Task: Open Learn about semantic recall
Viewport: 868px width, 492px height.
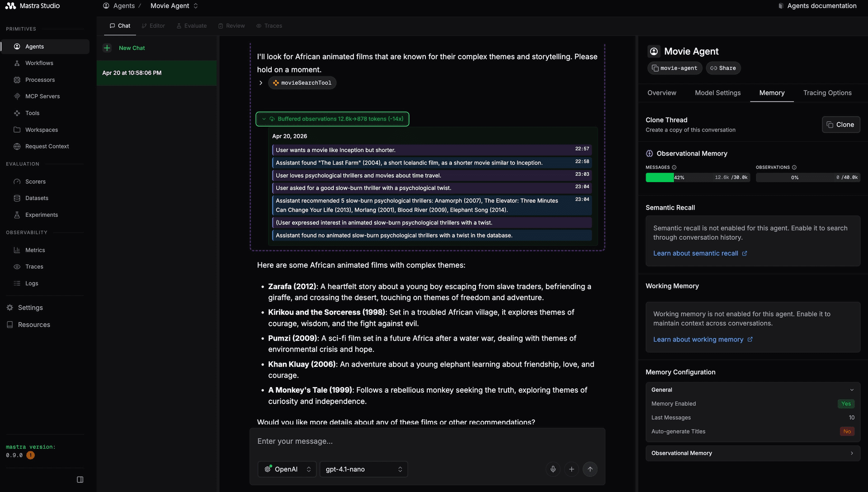Action: (x=696, y=253)
